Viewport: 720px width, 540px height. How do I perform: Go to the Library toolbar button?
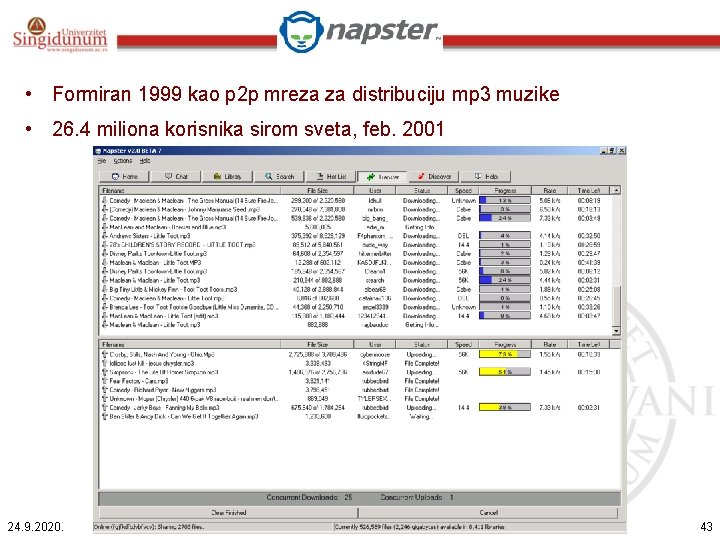tap(228, 176)
